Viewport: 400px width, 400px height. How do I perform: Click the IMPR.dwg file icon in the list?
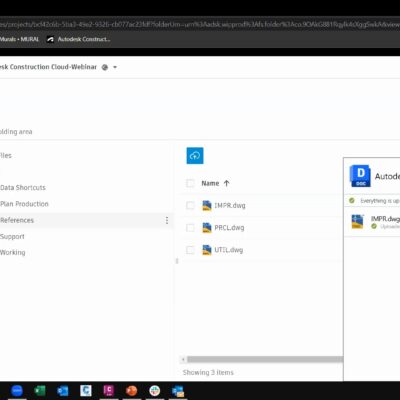coord(207,205)
